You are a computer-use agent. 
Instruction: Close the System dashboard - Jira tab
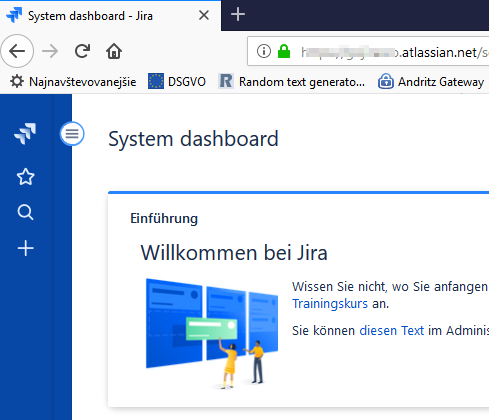tap(204, 15)
